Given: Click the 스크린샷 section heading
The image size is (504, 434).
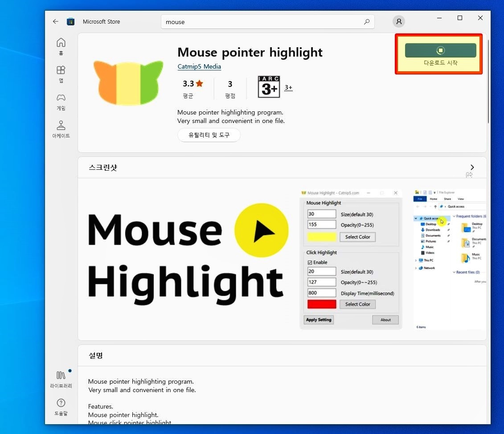Looking at the screenshot, I should click(103, 168).
